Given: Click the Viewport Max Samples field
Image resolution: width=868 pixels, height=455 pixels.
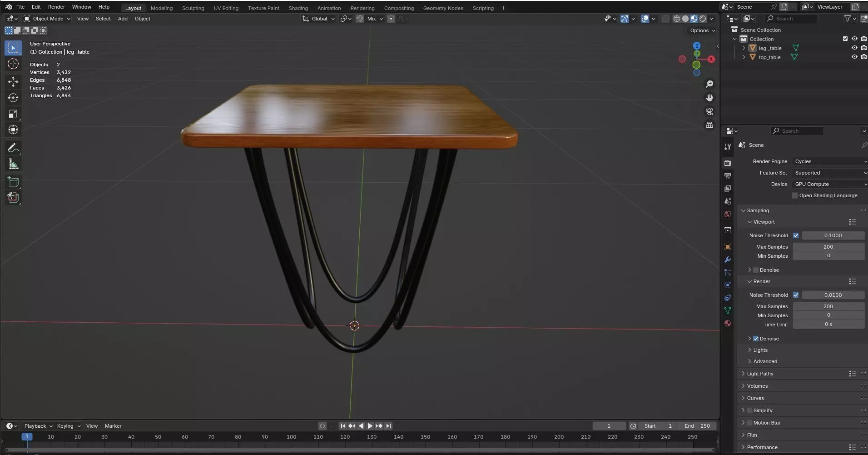Looking at the screenshot, I should click(828, 247).
